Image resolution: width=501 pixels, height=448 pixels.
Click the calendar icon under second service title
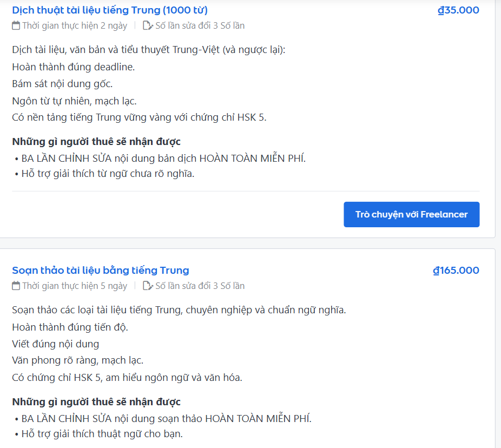coord(15,286)
